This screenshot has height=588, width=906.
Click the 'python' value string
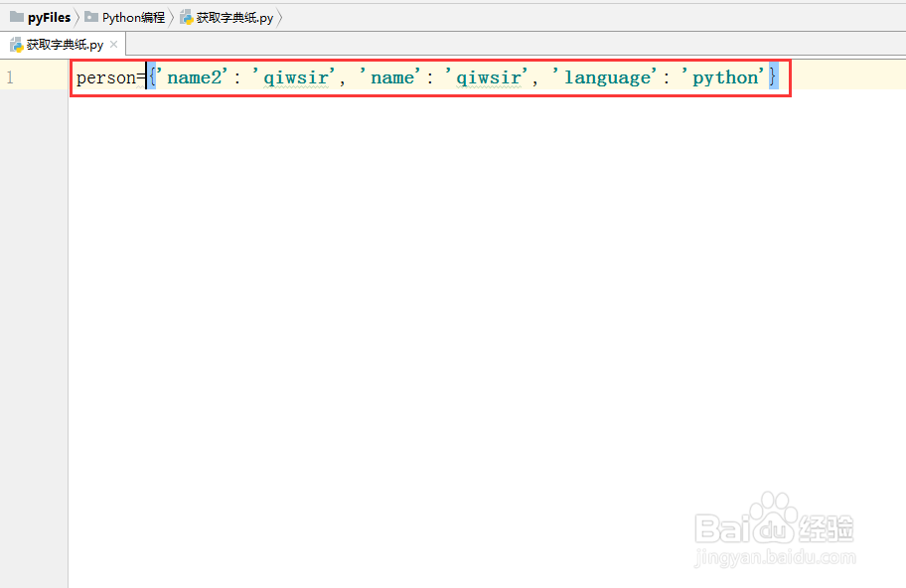click(724, 77)
